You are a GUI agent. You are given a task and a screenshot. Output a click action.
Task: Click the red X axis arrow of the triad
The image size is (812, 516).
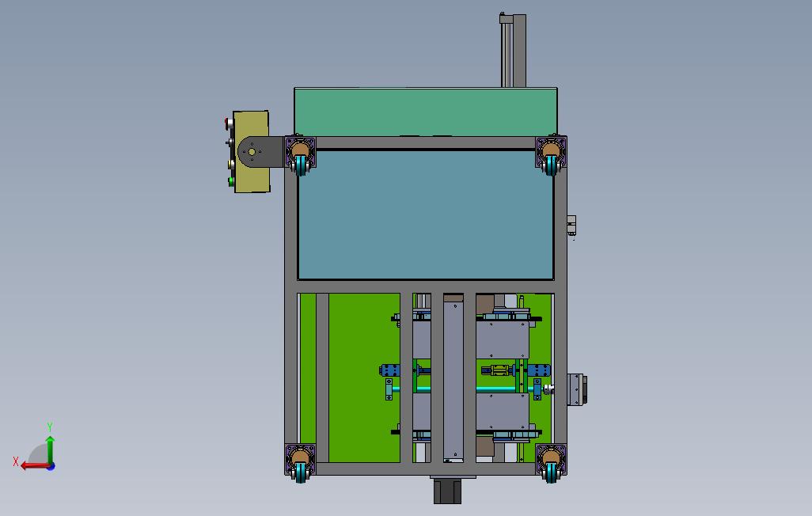[x=35, y=466]
